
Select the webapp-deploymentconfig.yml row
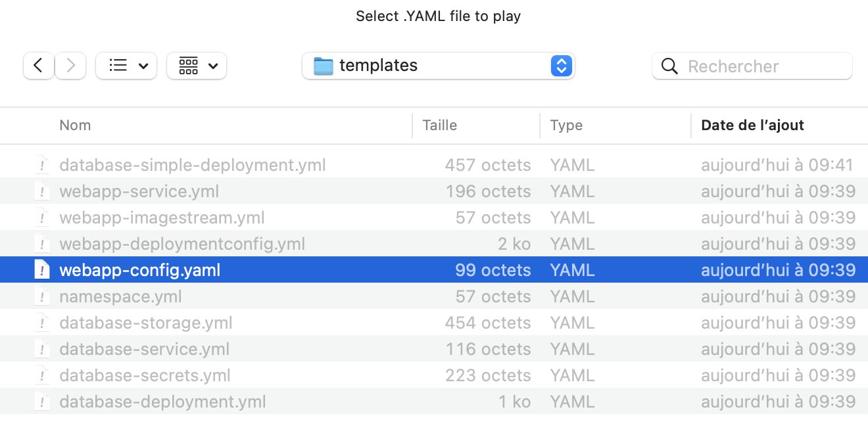point(182,244)
